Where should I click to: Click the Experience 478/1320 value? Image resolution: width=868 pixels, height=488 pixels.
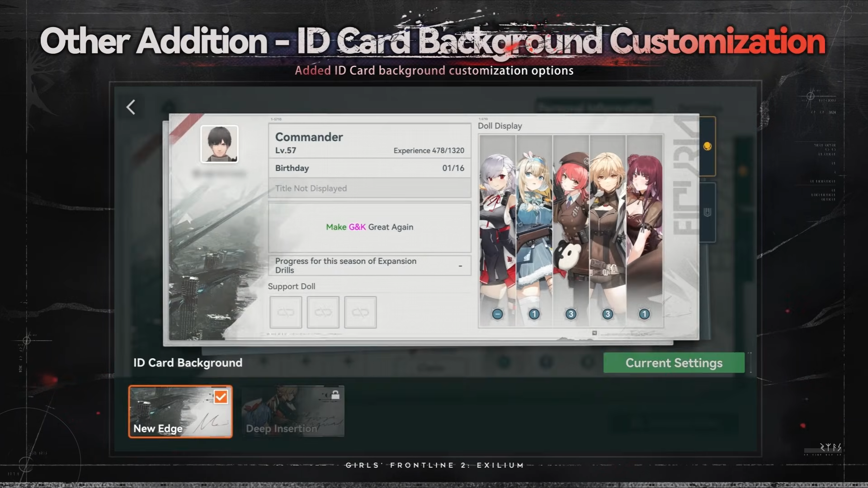[429, 150]
